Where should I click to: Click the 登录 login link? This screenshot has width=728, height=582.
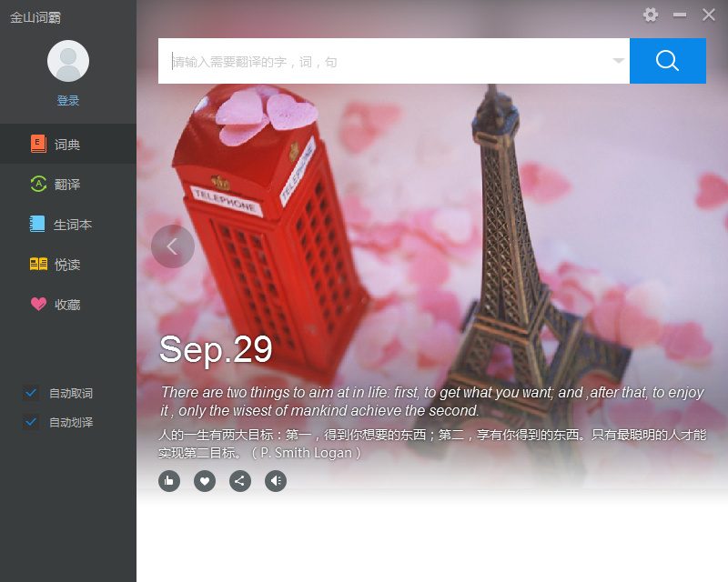point(68,101)
